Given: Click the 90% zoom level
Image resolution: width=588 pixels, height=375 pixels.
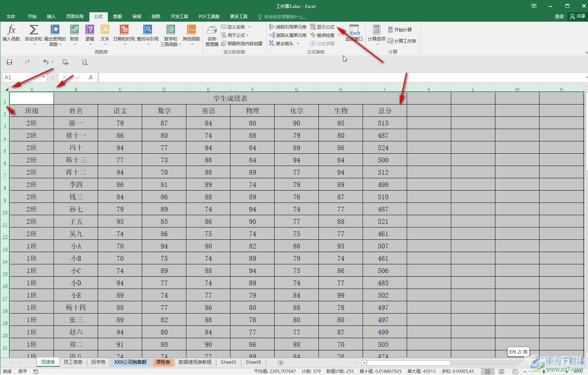Looking at the screenshot, I should pos(578,371).
